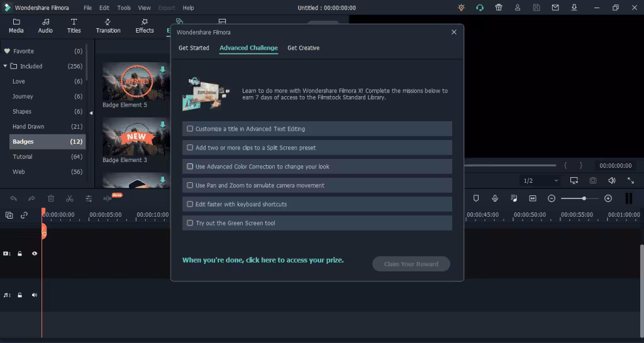Viewport: 644px width, 343px height.
Task: Select the Tutorial category
Action: (47, 156)
